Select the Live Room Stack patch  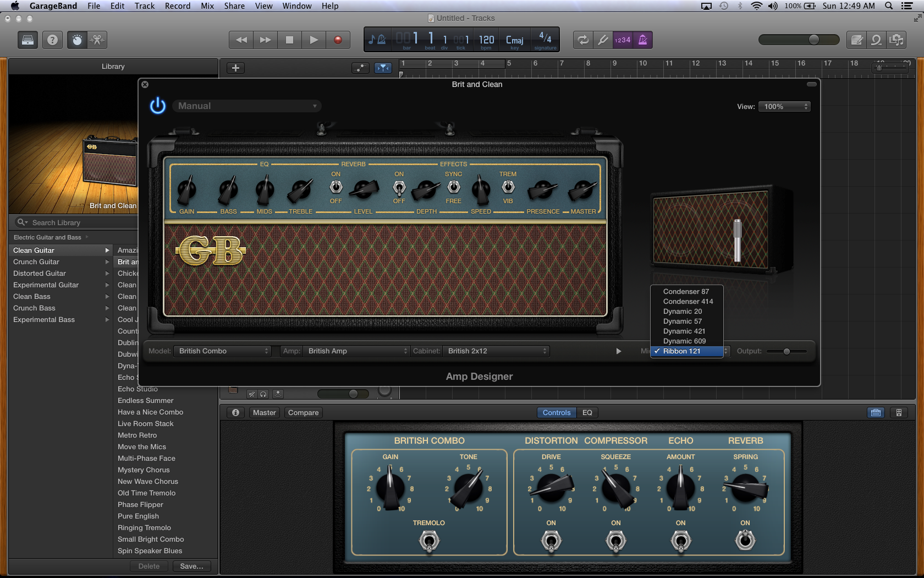[x=146, y=423]
